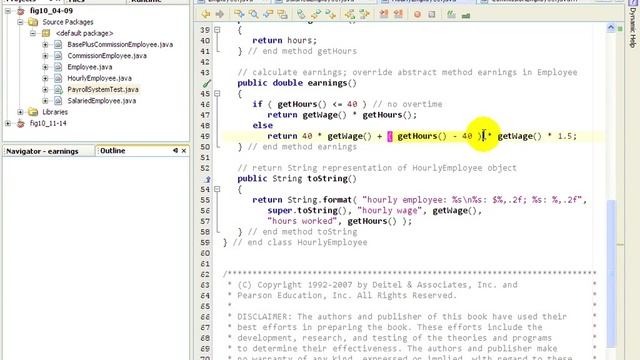Click the red circle Start Macro Recording icon
Image resolution: width=640 pixels, height=360 pixels.
pyautogui.click(x=417, y=15)
